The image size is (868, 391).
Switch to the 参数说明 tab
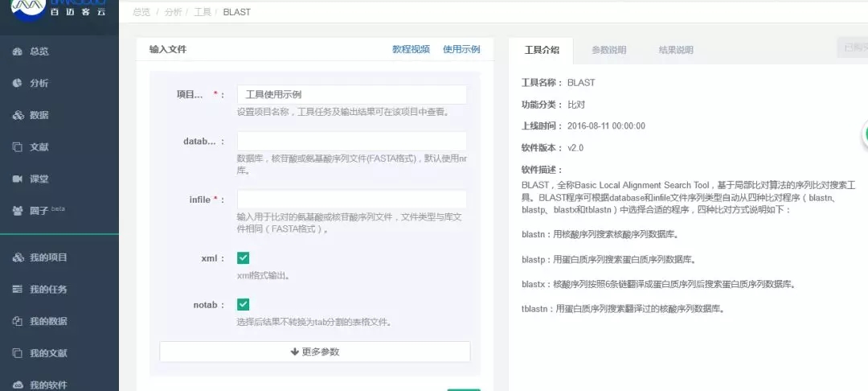point(608,50)
